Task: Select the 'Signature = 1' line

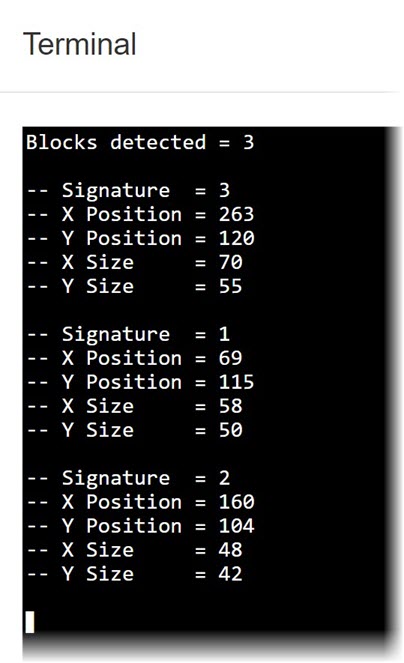Action: tap(129, 334)
